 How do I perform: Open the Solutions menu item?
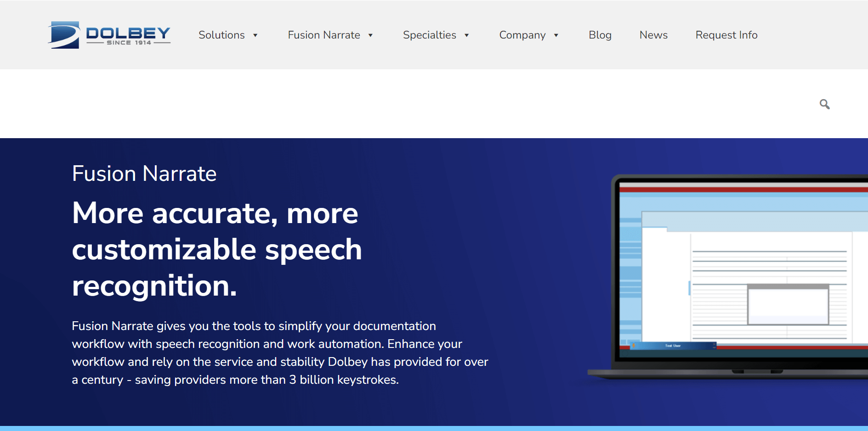[221, 35]
